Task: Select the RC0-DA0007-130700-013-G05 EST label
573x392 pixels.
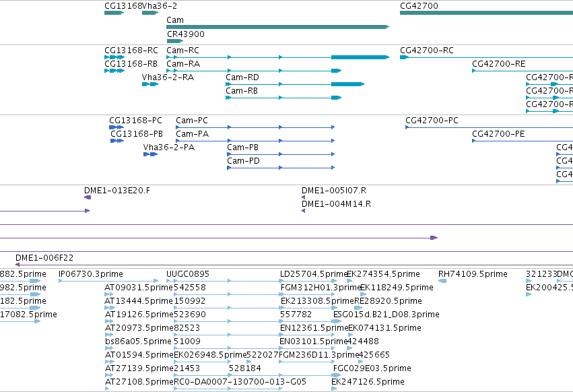Action: tap(240, 383)
